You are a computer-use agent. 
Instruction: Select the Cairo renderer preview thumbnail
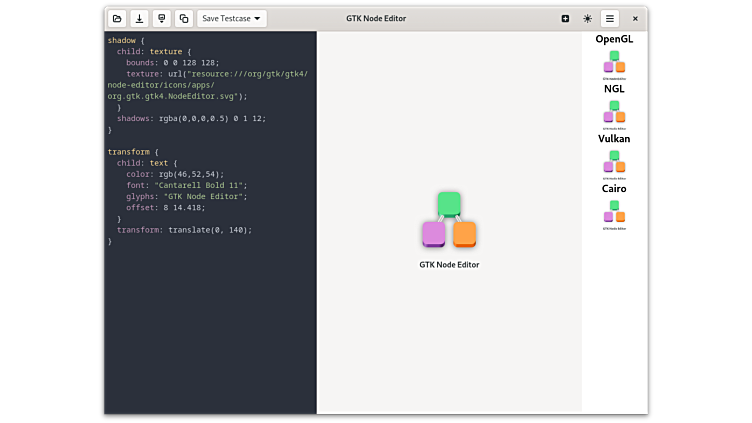[614, 214]
